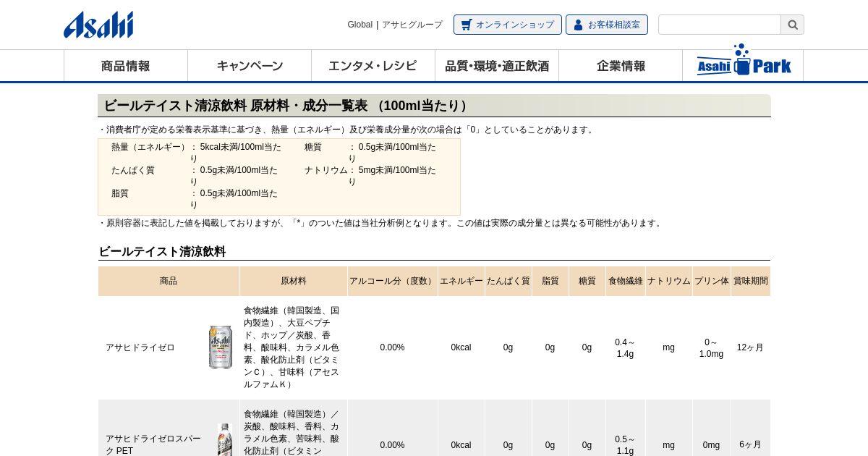Click the customer support person icon
This screenshot has height=456, width=868.
[x=578, y=25]
